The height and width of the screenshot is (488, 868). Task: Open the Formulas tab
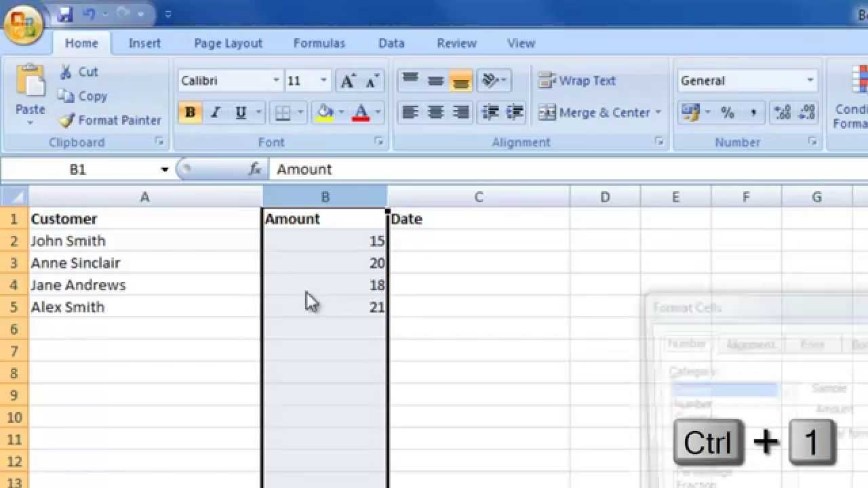coord(319,43)
